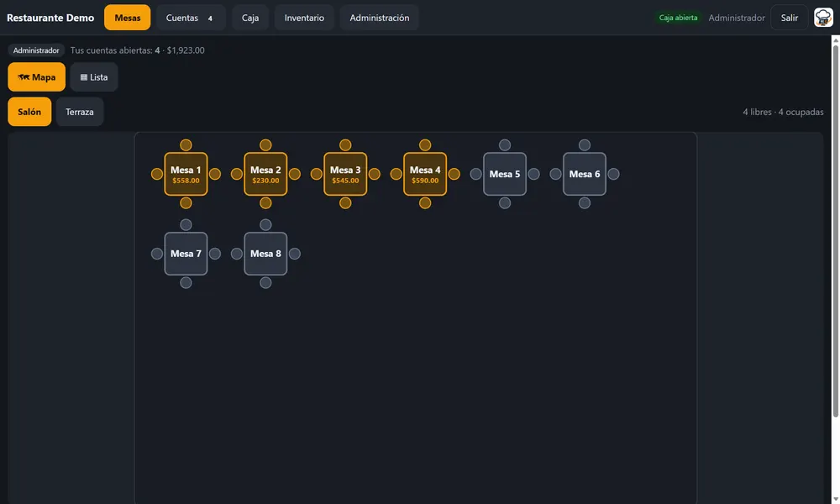
Task: Click the seat just left of Mesa 4
Action: (x=396, y=174)
